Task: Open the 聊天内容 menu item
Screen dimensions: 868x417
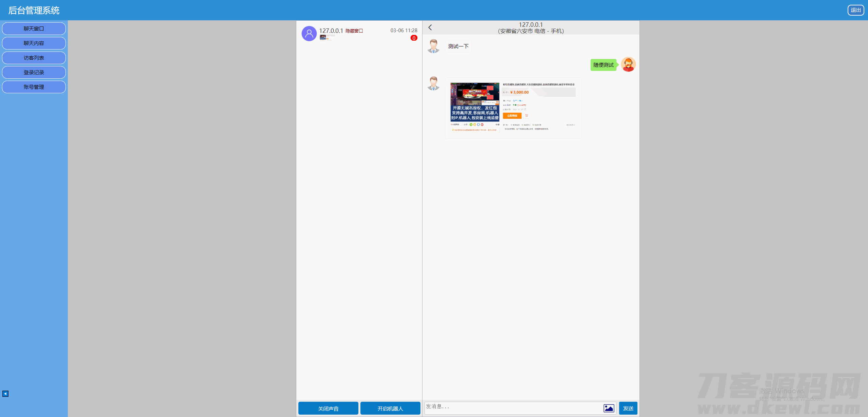Action: coord(34,43)
